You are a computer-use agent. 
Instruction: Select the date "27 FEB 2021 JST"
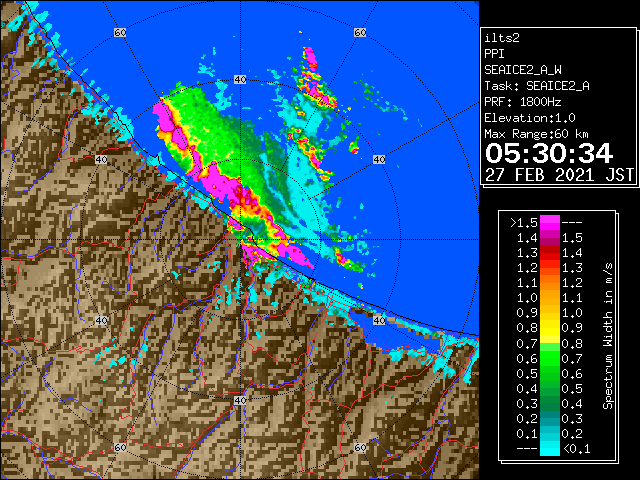pos(559,175)
